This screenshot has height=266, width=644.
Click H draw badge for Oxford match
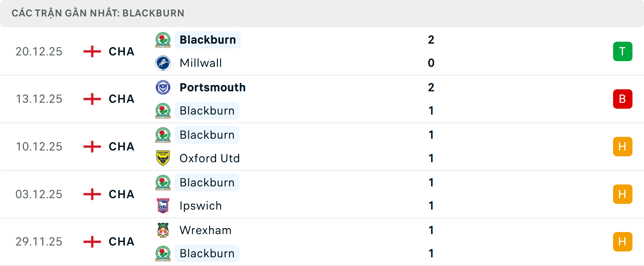[623, 146]
